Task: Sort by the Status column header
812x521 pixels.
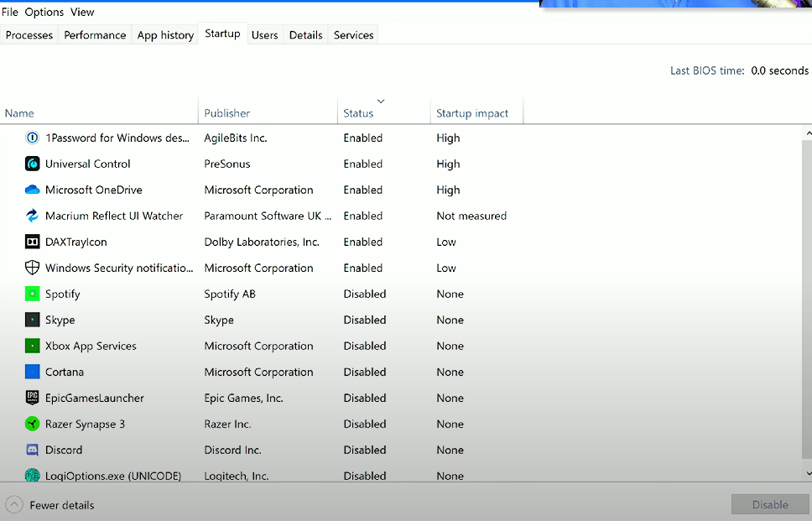Action: 383,113
